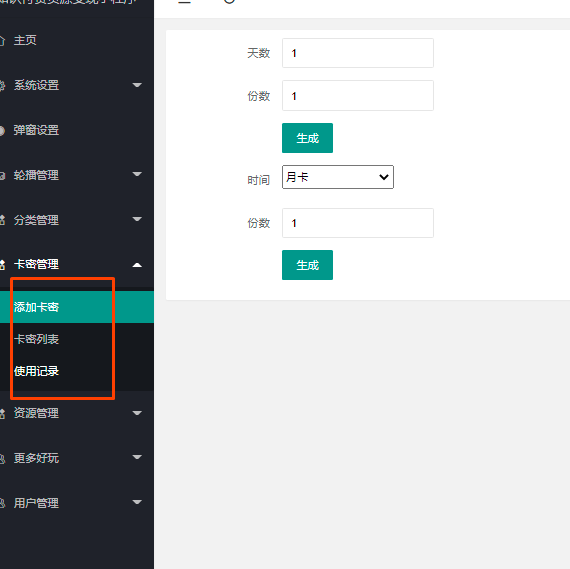
Task: Open 分类管理 sidebar item
Action: [36, 220]
